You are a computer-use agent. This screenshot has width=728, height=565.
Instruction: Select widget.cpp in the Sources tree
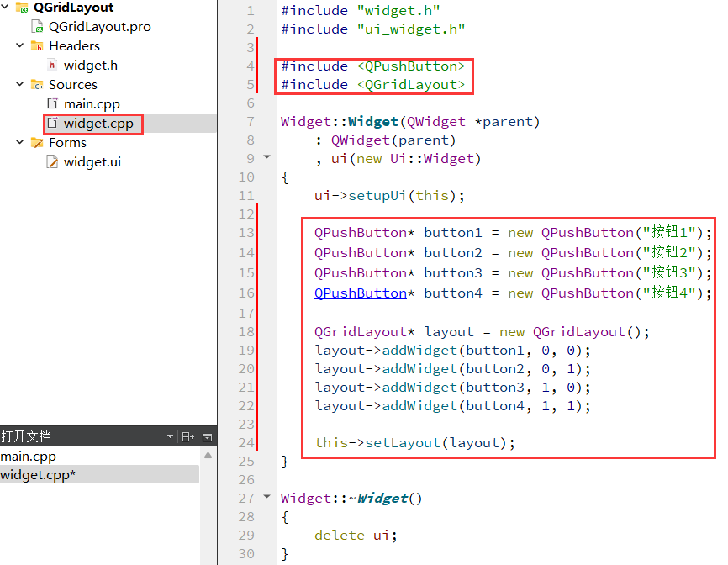98,124
